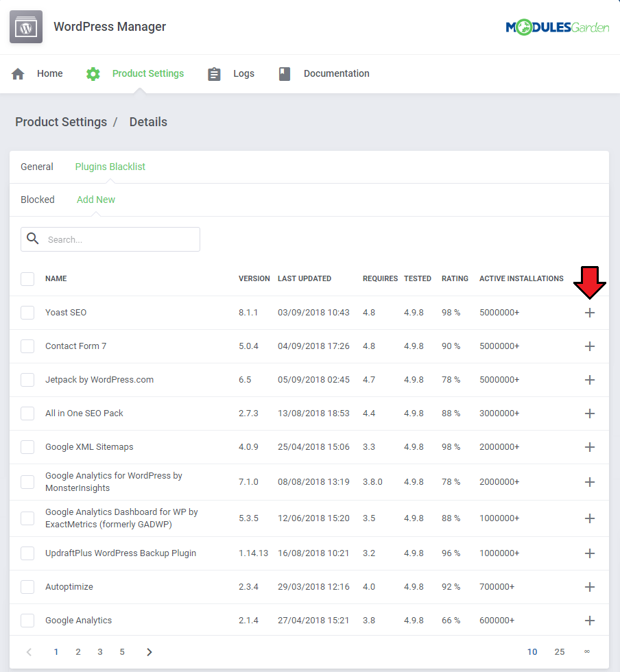Go to page 1 in pagination

[x=56, y=652]
